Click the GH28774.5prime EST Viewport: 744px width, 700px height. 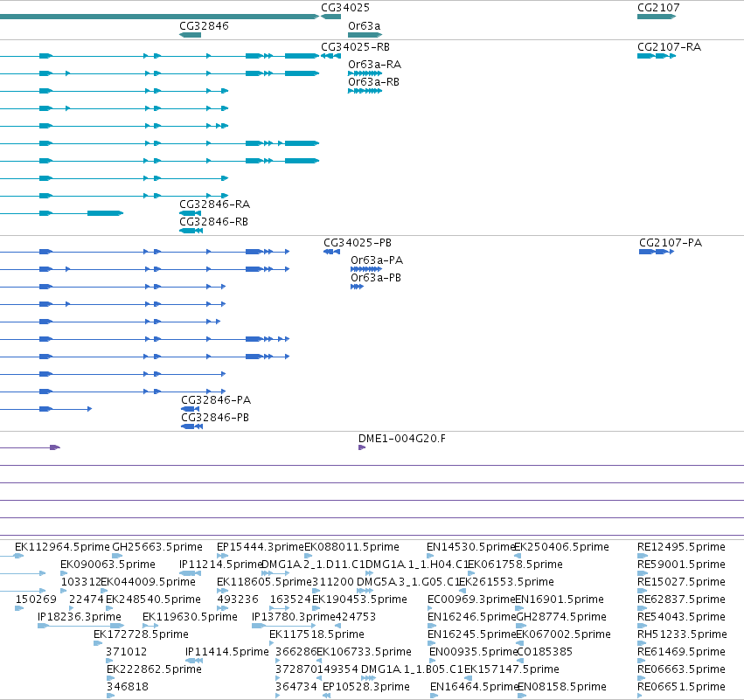pyautogui.click(x=521, y=626)
